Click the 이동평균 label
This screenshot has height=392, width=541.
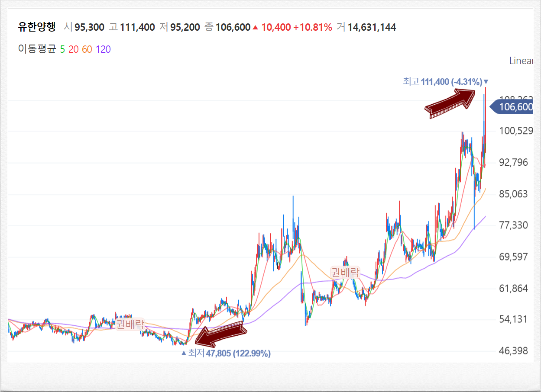[x=37, y=49]
